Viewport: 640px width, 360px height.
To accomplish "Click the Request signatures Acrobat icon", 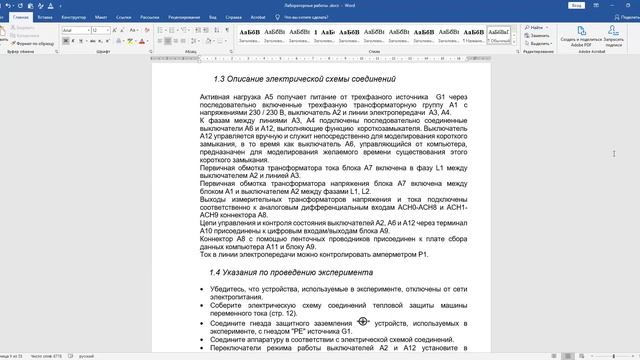I will click(613, 36).
